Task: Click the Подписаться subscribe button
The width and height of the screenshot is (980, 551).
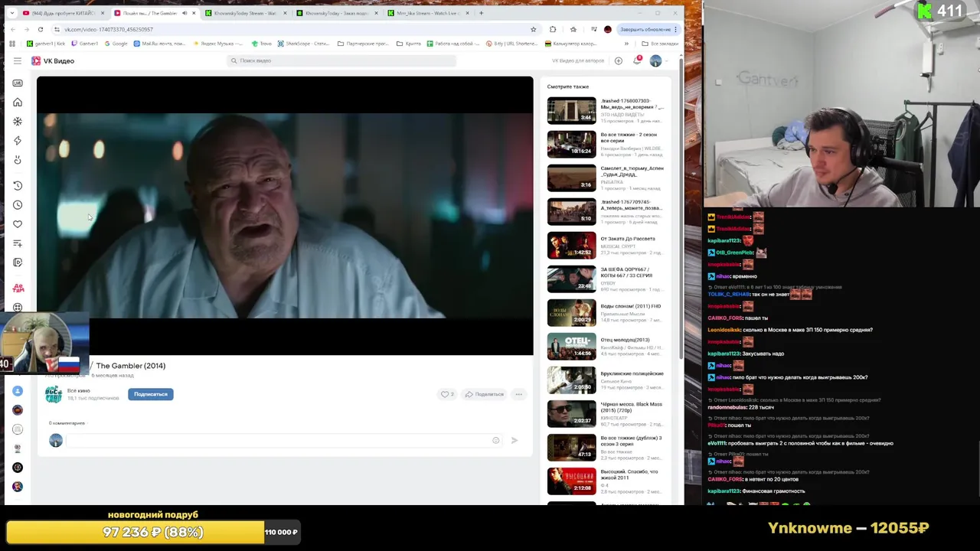Action: (151, 394)
